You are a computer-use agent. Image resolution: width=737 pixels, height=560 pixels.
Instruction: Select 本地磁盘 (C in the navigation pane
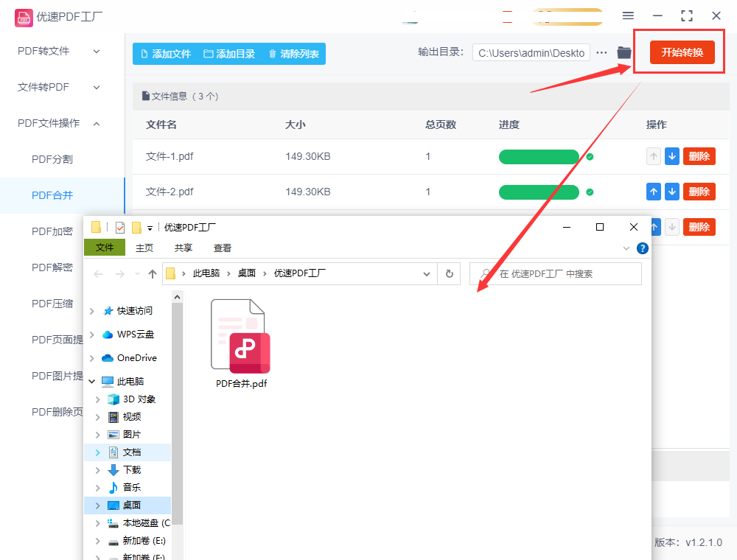point(146,523)
